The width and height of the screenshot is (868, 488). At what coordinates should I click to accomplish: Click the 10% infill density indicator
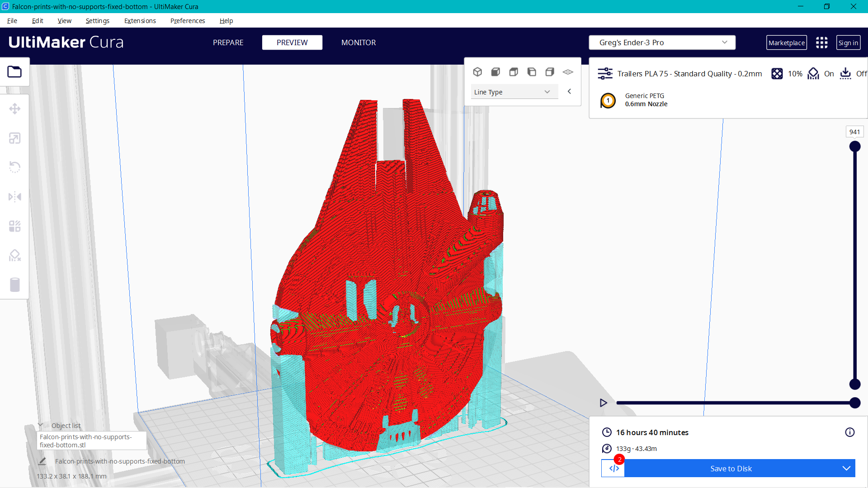(x=787, y=74)
